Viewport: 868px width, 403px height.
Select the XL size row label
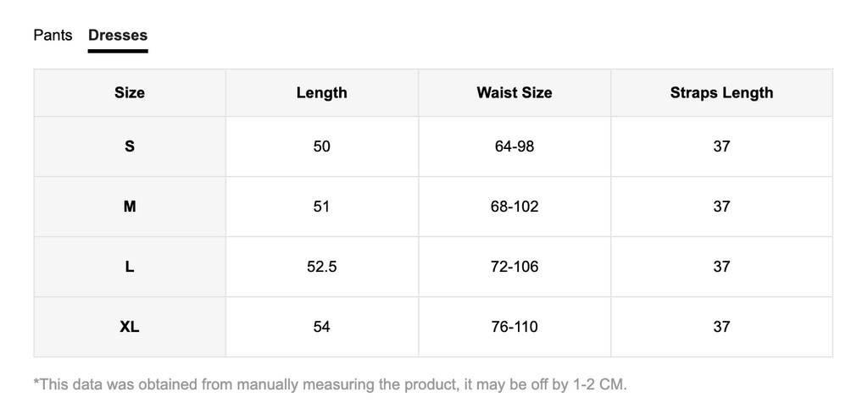tap(130, 327)
